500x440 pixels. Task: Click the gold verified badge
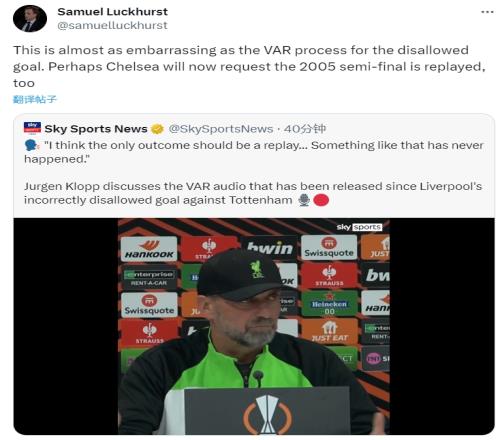coord(157,129)
